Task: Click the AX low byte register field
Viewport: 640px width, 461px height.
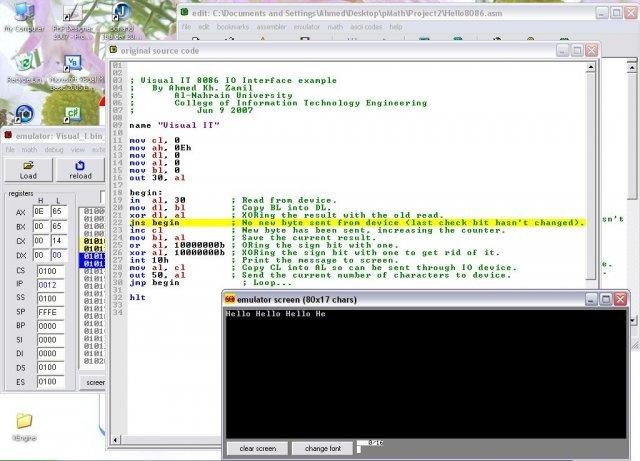Action: [59, 212]
